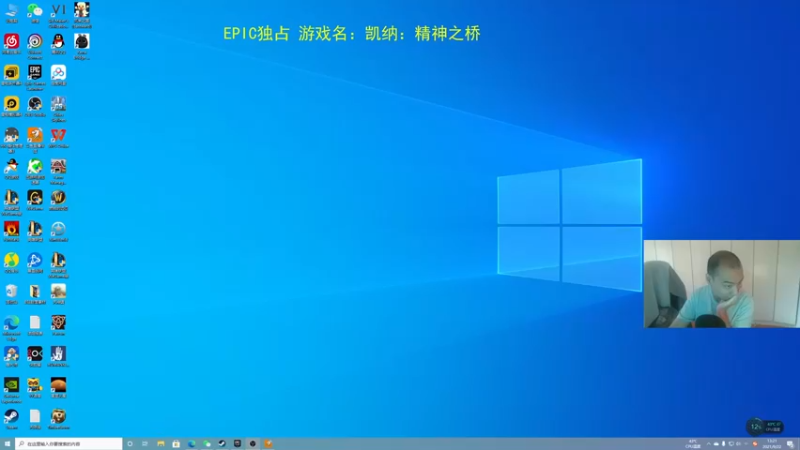Open the notification center icon
Image resolution: width=800 pixels, height=450 pixels.
click(790, 444)
